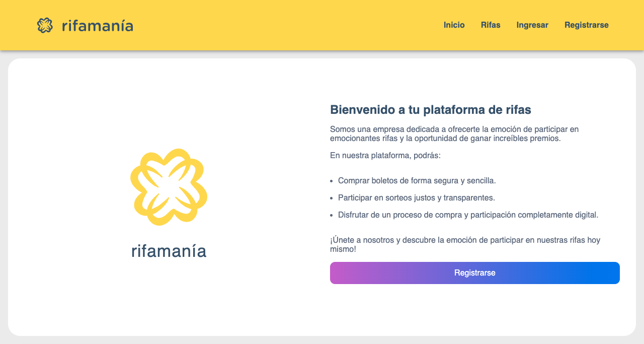This screenshot has height=344, width=644.
Task: Click the text En nuestra plataforma, podrás
Action: [386, 155]
